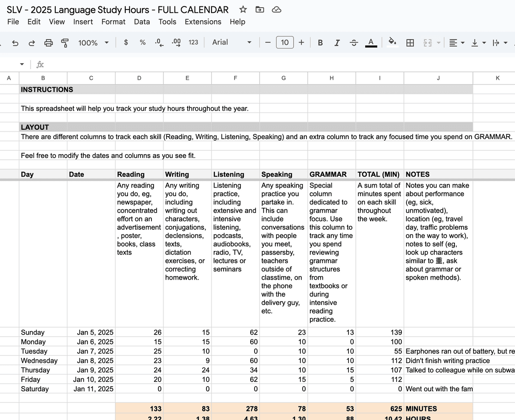Check the cloud save status icon
This screenshot has width=515, height=420.
(x=277, y=9)
